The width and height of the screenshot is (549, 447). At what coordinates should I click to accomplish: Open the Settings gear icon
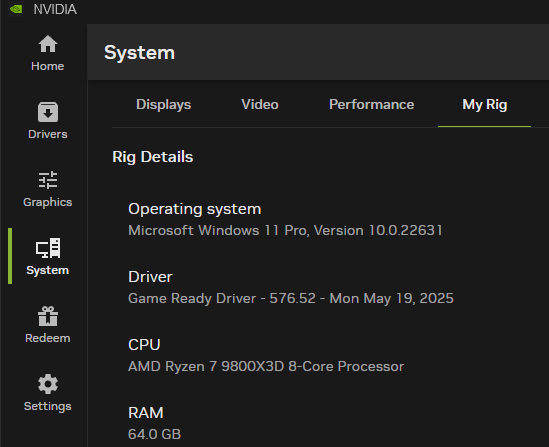point(48,384)
